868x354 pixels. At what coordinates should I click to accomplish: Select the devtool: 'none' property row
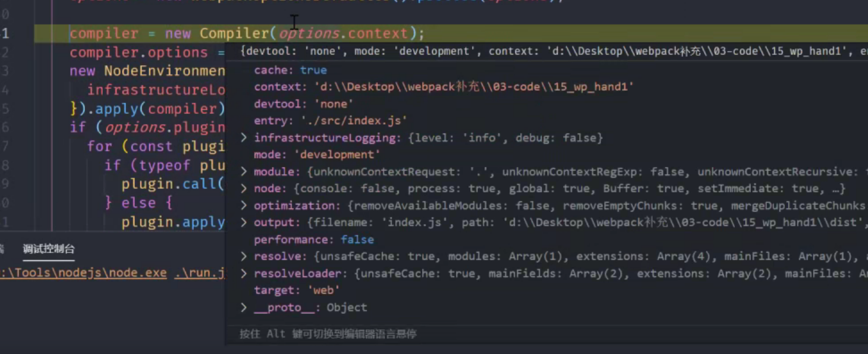pyautogui.click(x=303, y=104)
